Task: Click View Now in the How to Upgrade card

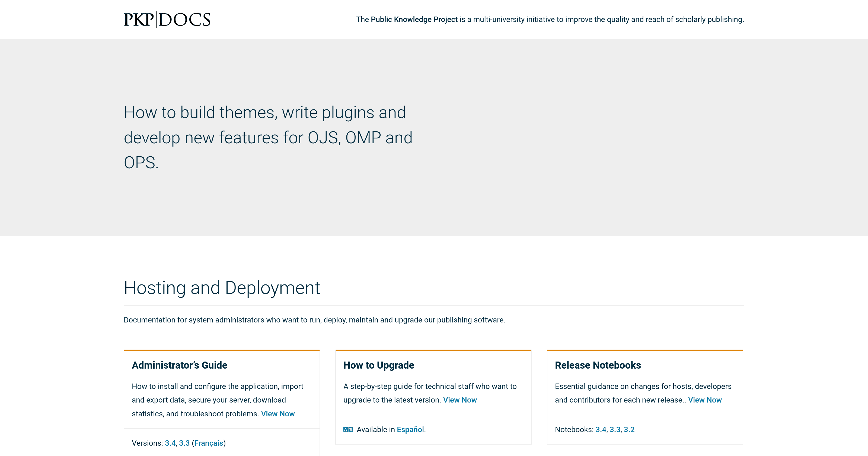Action: point(460,400)
